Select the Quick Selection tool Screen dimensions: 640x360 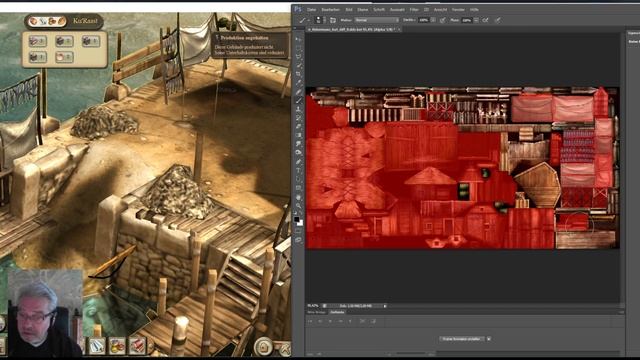pyautogui.click(x=298, y=65)
